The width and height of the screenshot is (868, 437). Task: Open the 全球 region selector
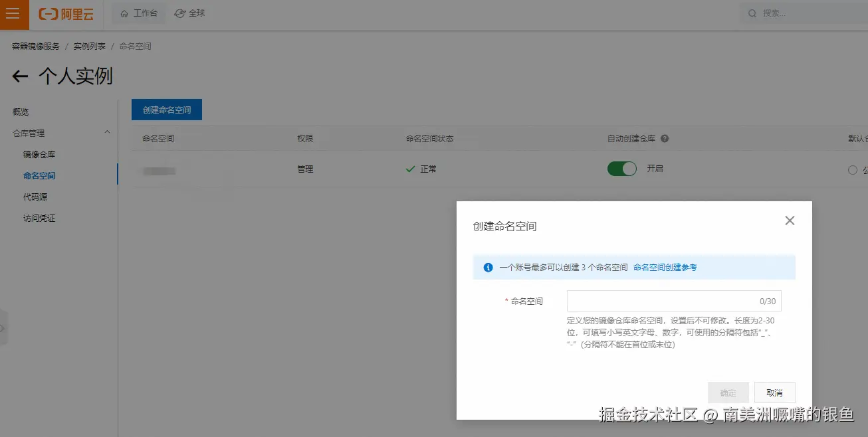190,13
